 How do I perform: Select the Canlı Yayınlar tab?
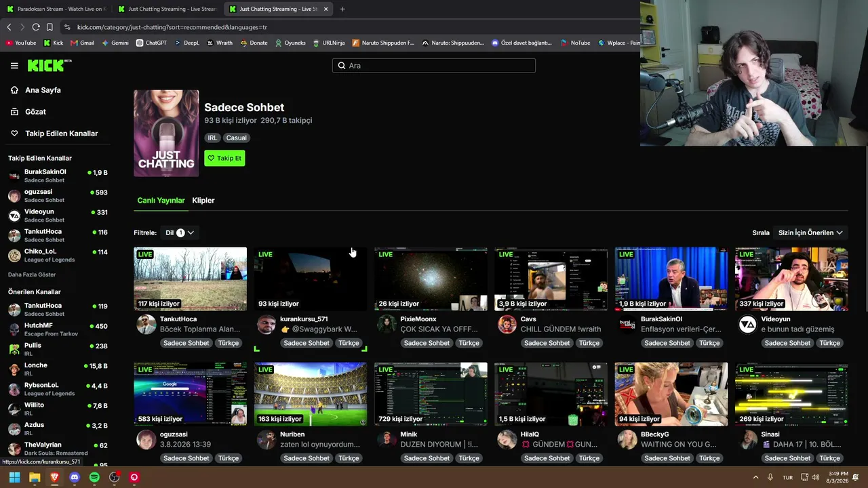161,201
